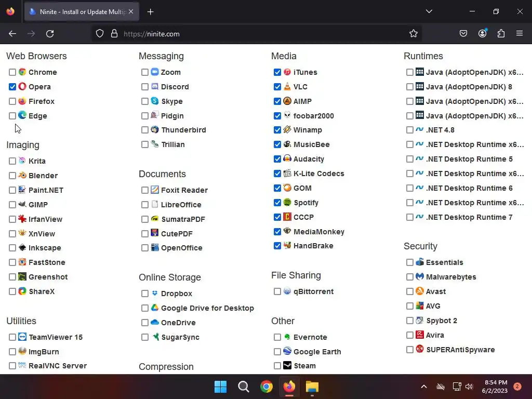
Task: Check the Java (AdoptOpenJDK) 8 checkbox
Action: 410,87
